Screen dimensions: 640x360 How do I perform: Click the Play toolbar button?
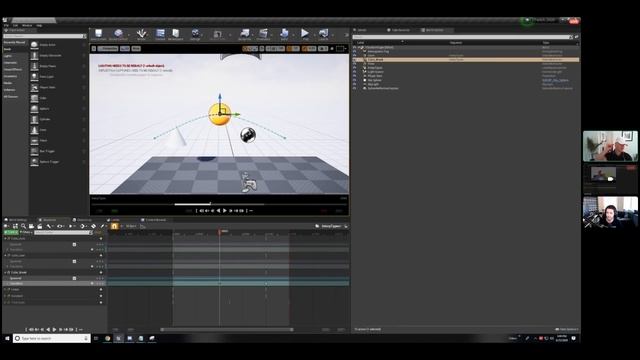click(x=305, y=34)
